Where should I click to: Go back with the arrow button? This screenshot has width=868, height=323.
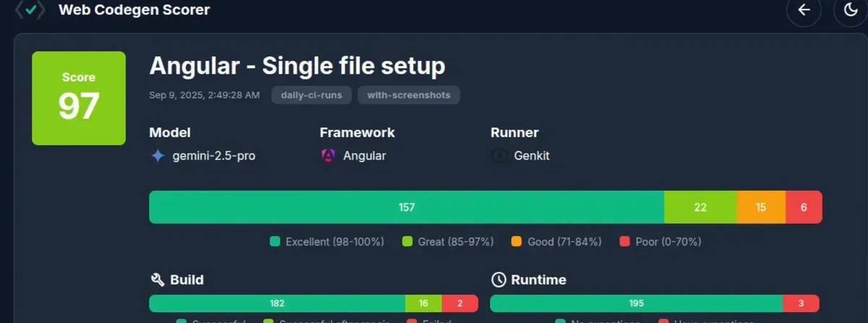click(804, 10)
